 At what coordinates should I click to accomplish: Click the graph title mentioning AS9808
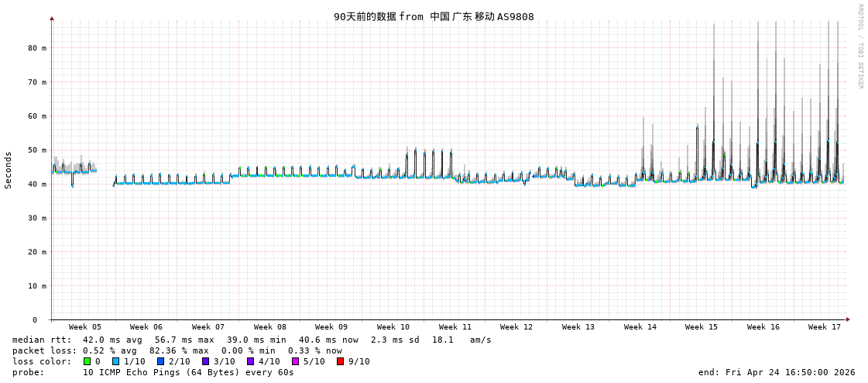pyautogui.click(x=434, y=16)
